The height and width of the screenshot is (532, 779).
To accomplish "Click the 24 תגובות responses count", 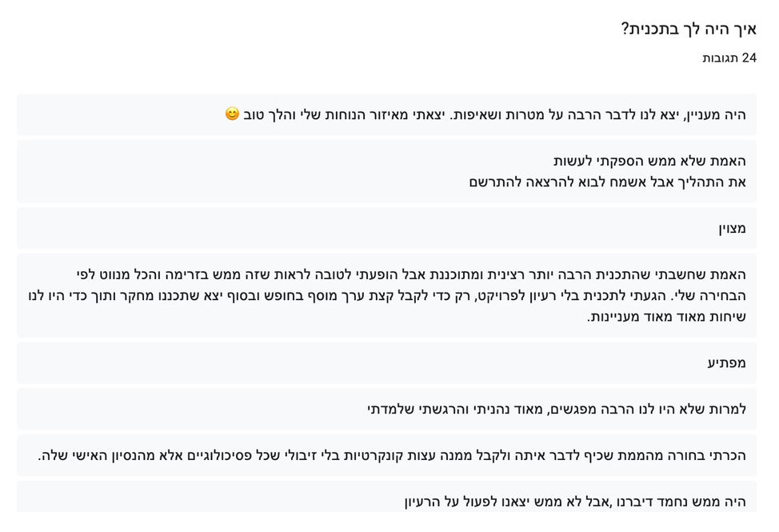I will [729, 58].
